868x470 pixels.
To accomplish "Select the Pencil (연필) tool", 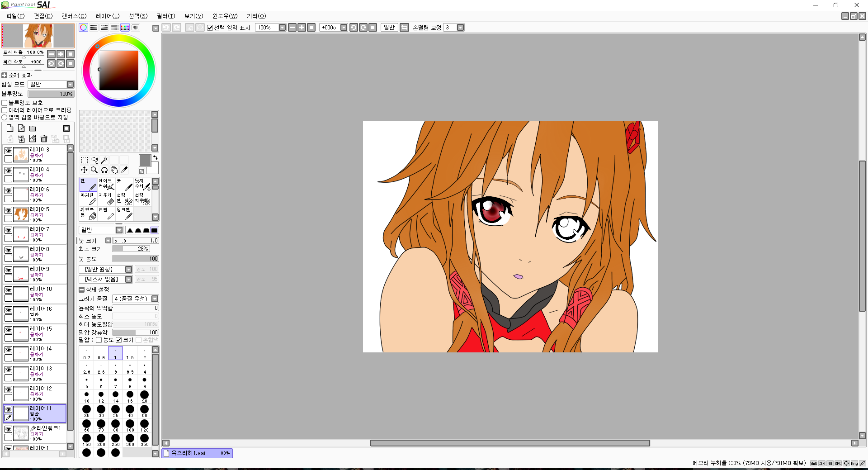I will tap(106, 214).
